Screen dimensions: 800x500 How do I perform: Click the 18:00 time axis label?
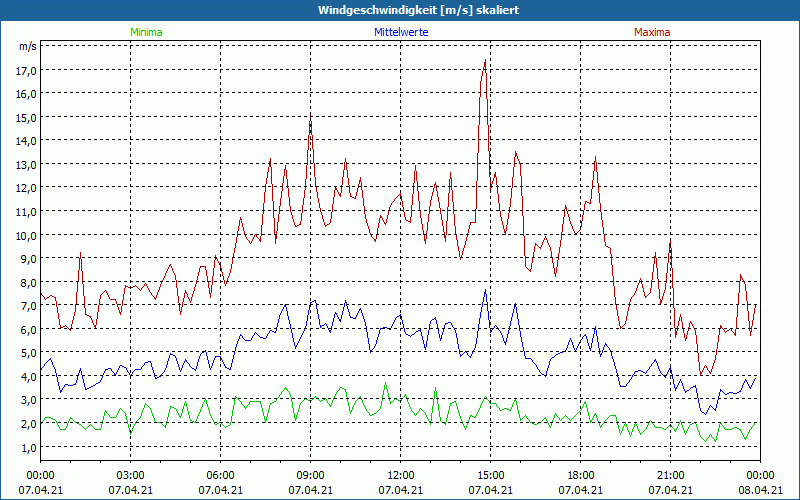[581, 476]
